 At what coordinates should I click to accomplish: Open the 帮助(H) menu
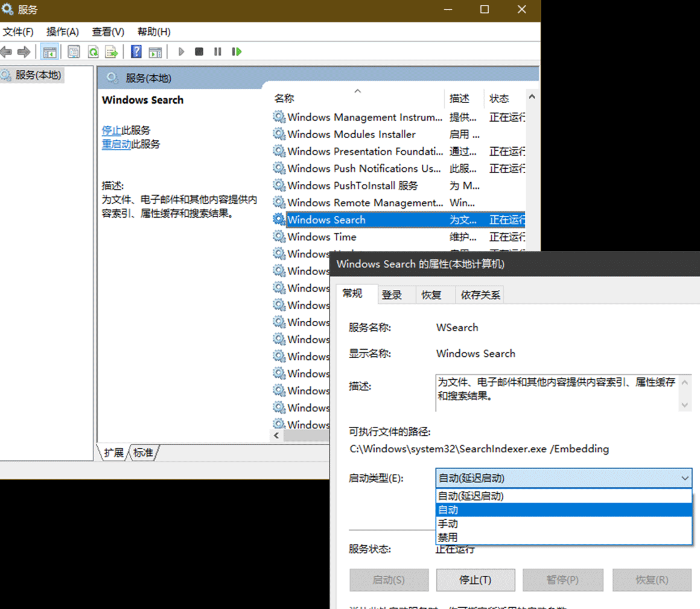pyautogui.click(x=154, y=32)
